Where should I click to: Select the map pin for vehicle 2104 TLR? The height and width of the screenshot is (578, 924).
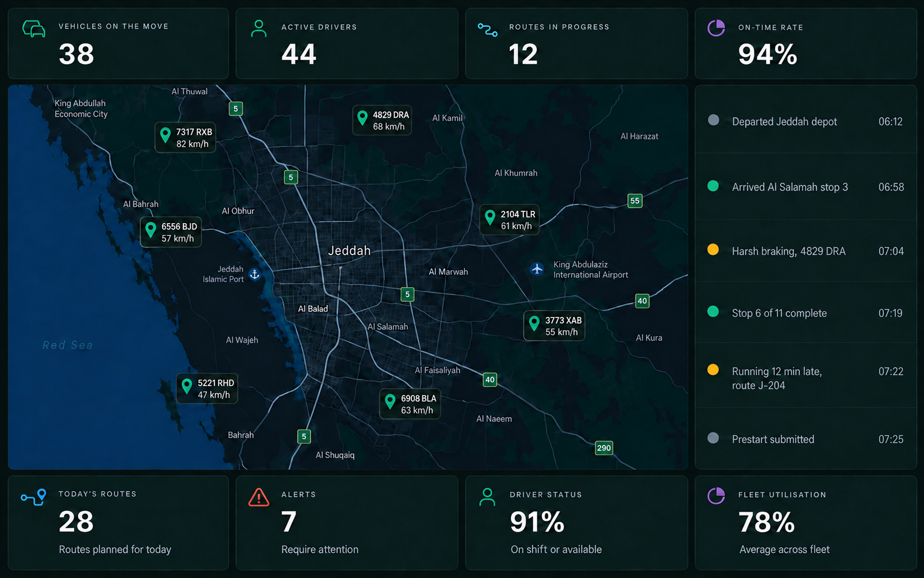pos(490,218)
